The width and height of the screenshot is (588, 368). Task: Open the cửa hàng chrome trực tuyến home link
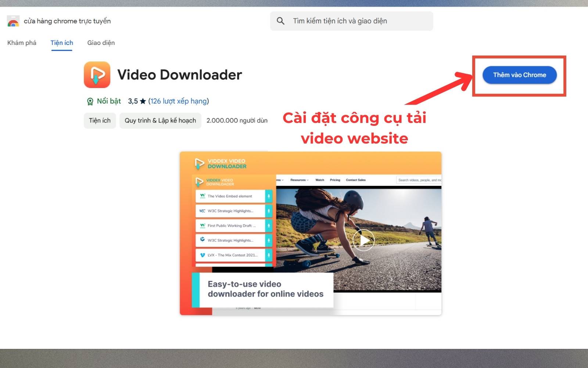coord(67,21)
